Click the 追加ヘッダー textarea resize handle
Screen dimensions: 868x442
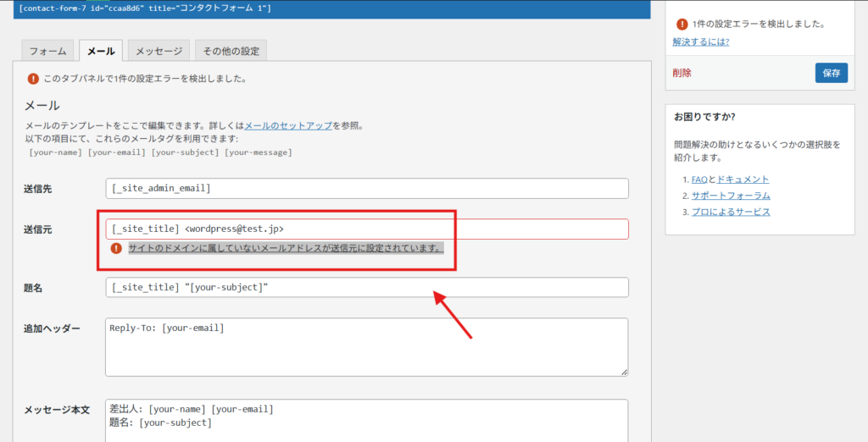point(625,373)
